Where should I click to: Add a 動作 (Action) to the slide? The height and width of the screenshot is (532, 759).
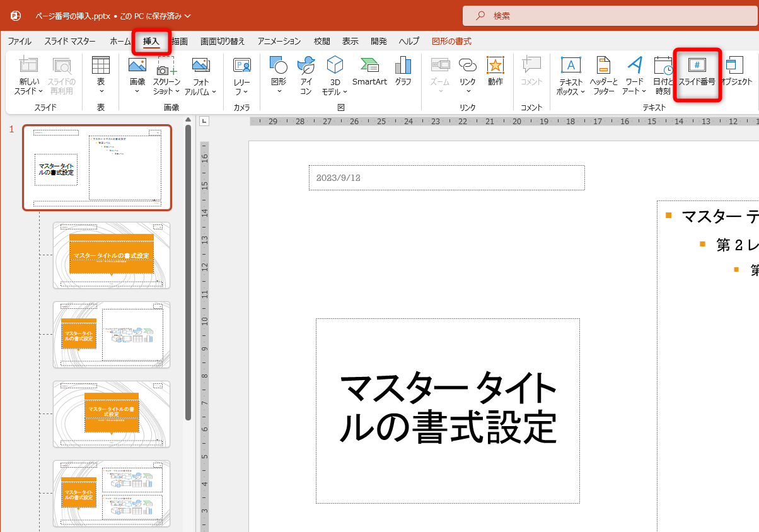click(x=495, y=76)
